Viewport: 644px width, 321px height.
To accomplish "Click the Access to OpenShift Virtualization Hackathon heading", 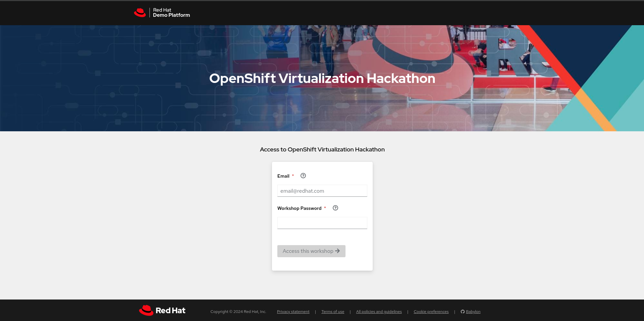I will tap(322, 149).
